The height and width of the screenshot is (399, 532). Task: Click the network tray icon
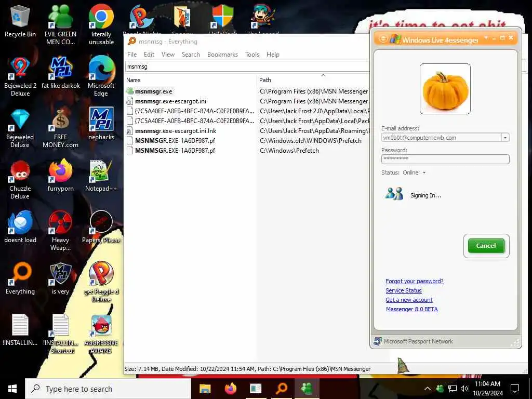click(453, 389)
